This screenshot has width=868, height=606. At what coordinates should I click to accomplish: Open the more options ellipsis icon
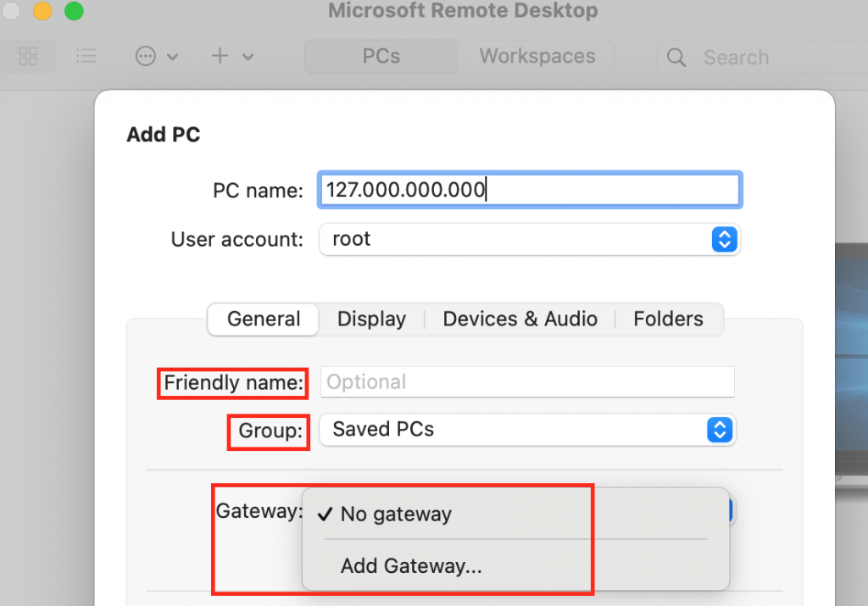[146, 56]
